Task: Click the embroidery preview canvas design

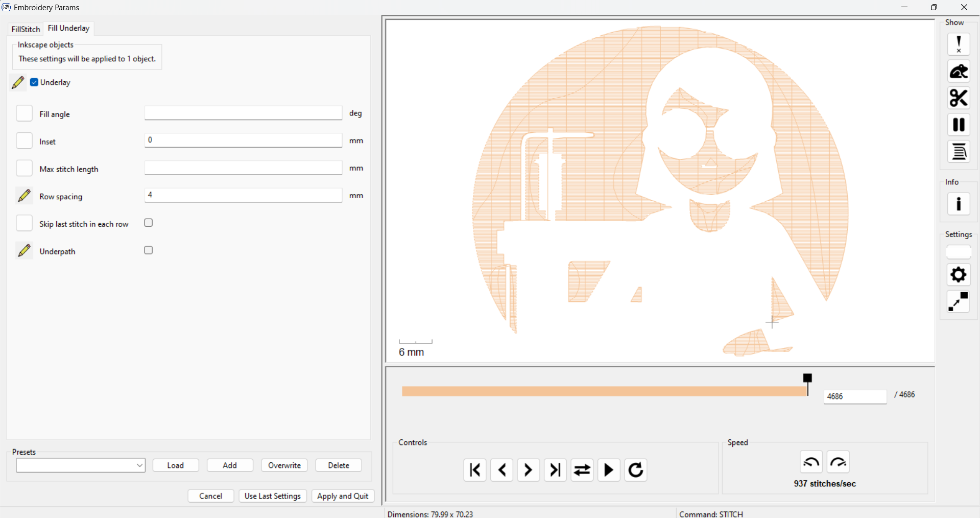Action: point(660,191)
